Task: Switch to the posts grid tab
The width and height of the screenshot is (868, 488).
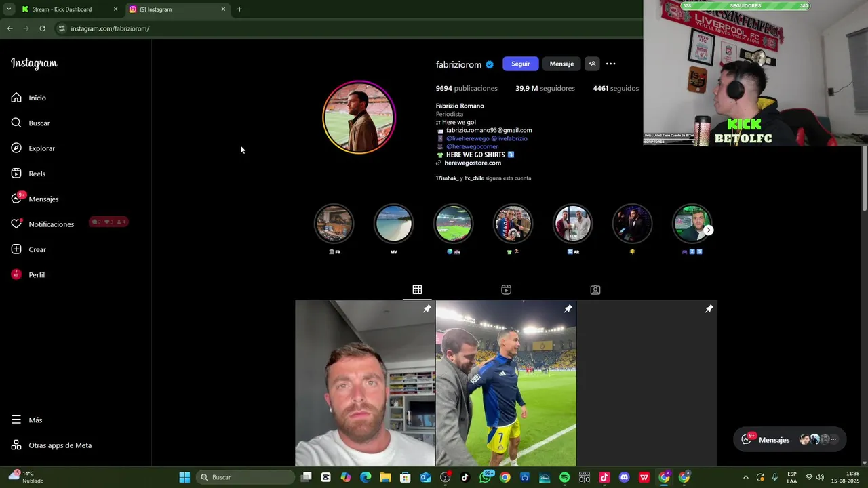Action: pyautogui.click(x=417, y=289)
